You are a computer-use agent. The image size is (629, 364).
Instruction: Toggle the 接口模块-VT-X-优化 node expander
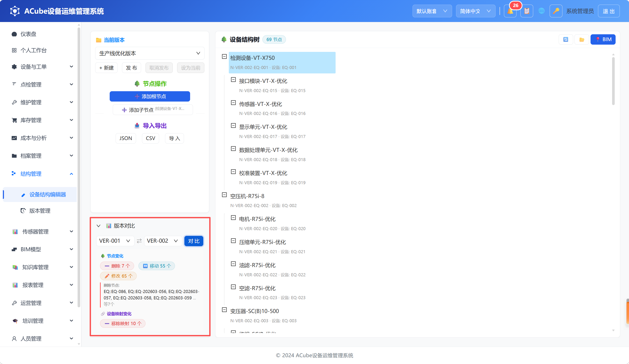(x=233, y=80)
